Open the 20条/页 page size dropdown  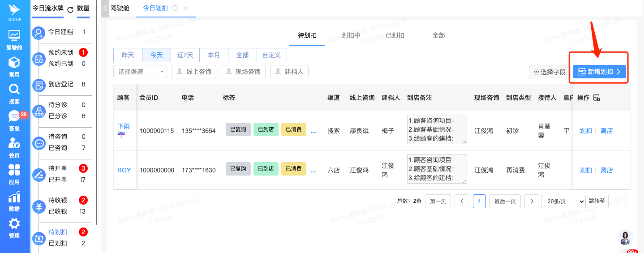(563, 201)
